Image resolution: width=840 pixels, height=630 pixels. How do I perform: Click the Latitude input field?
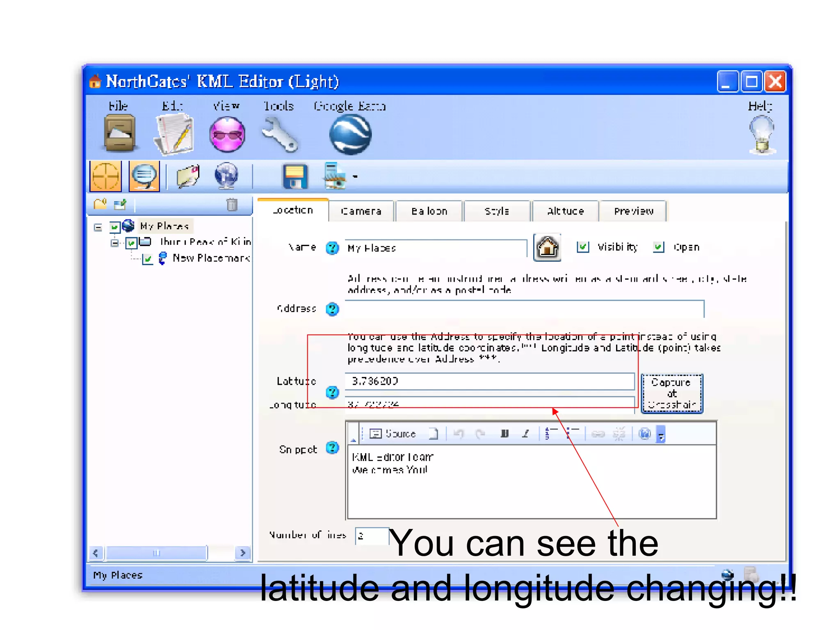tap(489, 381)
